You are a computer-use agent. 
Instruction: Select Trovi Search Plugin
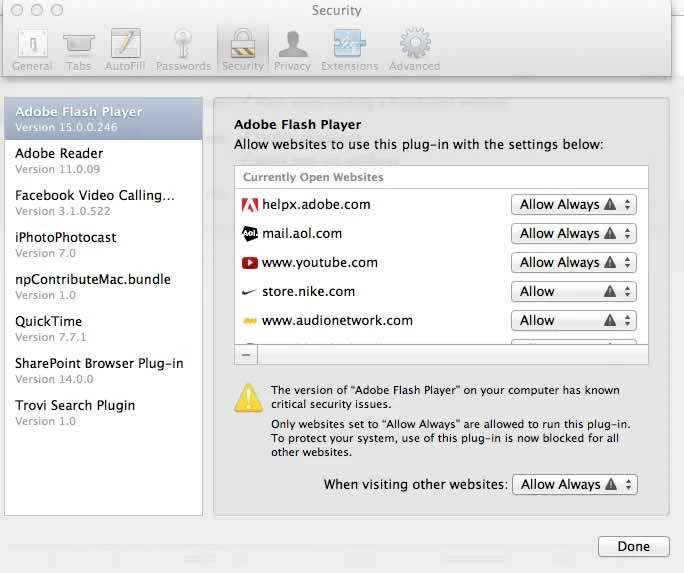tap(103, 413)
